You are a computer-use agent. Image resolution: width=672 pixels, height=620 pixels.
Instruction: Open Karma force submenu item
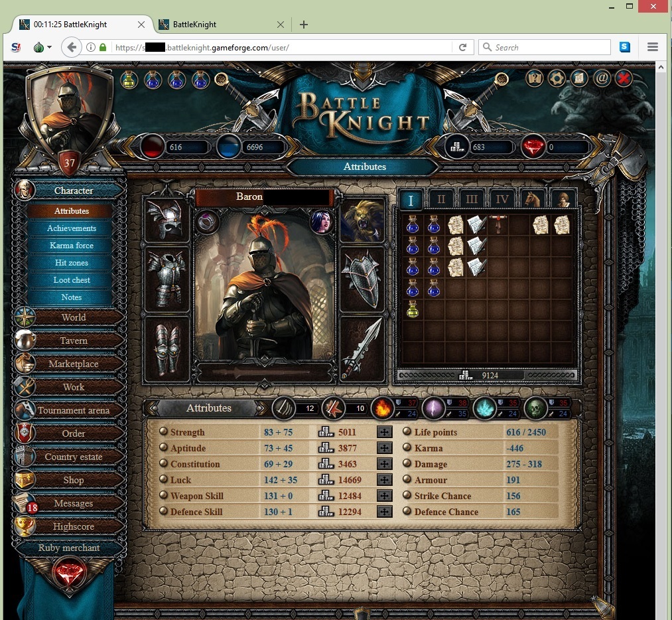tap(72, 245)
